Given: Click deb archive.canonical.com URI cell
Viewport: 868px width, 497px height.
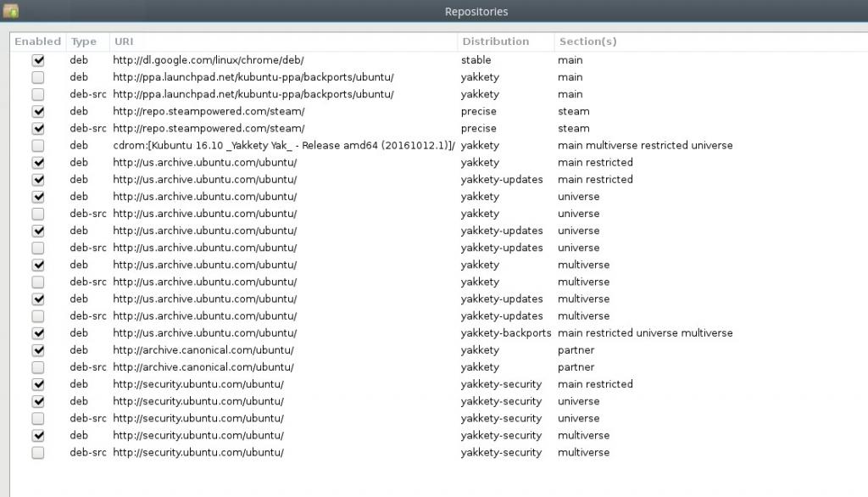Looking at the screenshot, I should pyautogui.click(x=203, y=351).
